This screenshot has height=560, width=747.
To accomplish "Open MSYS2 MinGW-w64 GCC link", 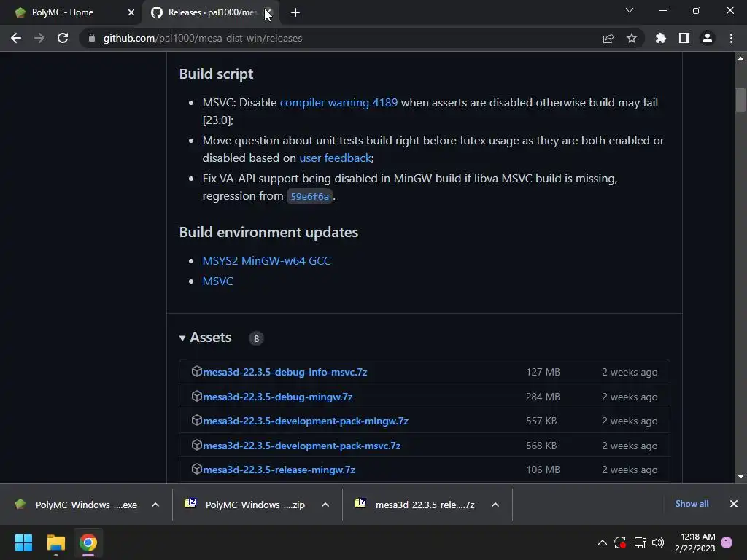I will tap(266, 260).
